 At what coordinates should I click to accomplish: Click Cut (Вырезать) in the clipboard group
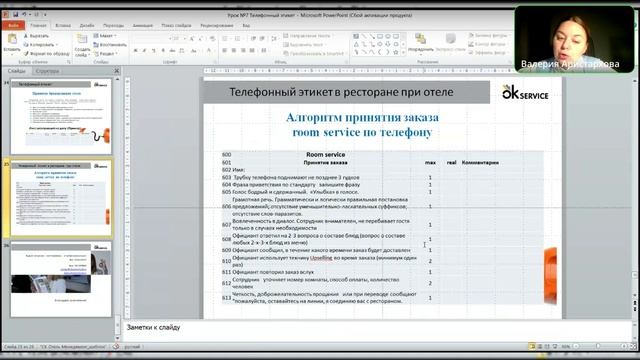coord(36,36)
